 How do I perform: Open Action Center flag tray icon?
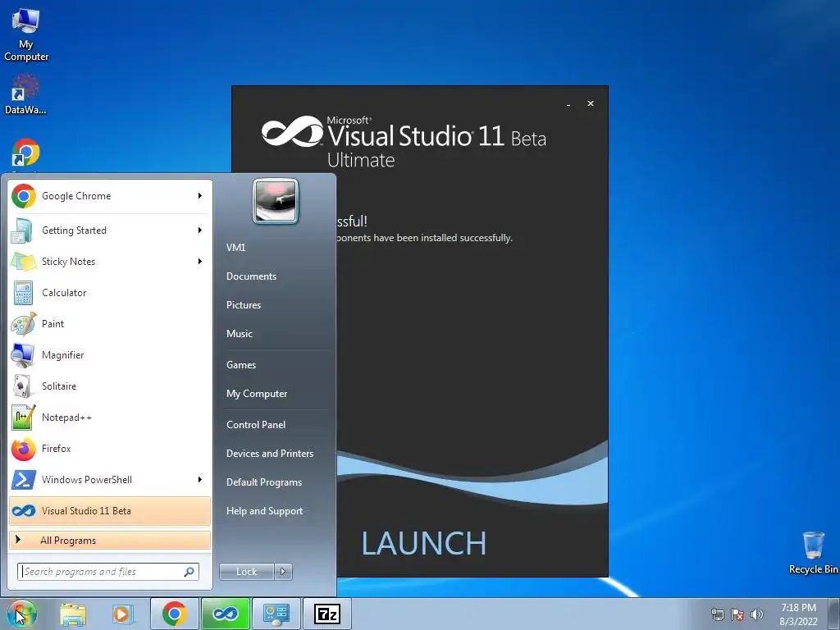[737, 614]
